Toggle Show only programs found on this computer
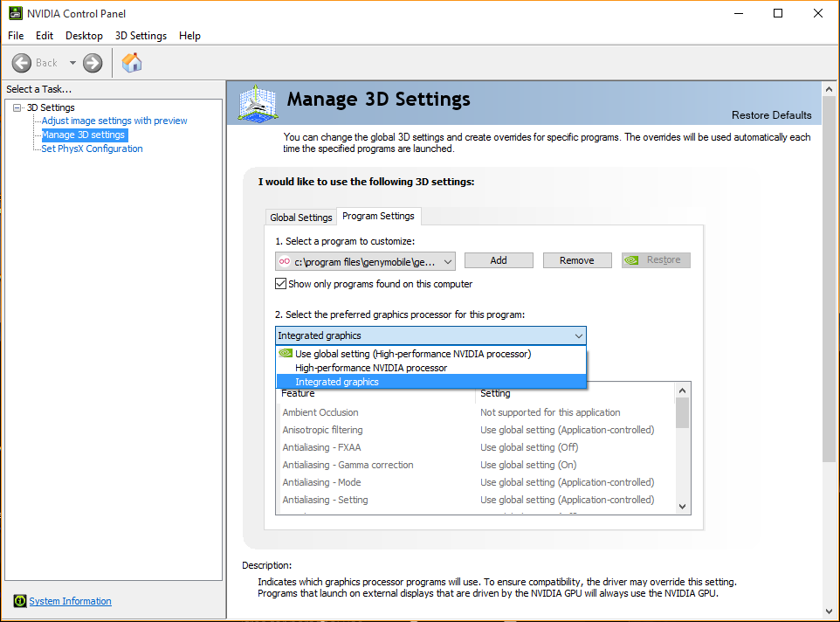 click(280, 283)
